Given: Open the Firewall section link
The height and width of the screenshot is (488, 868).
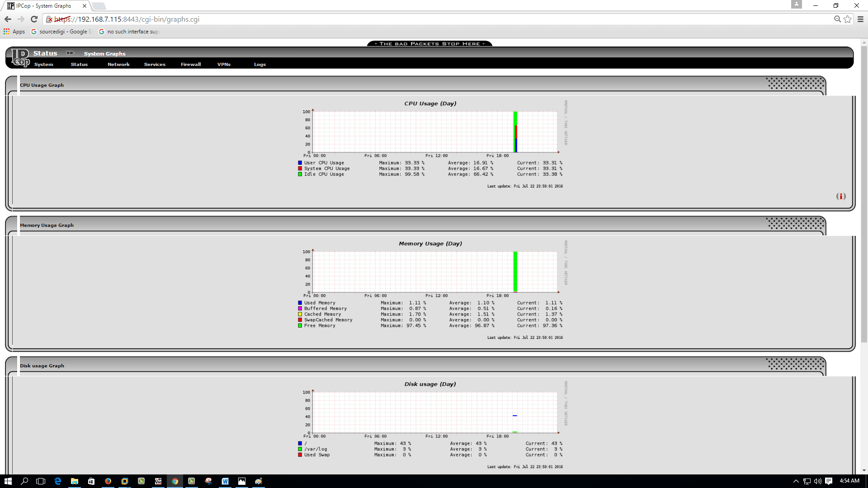Looking at the screenshot, I should coord(190,64).
